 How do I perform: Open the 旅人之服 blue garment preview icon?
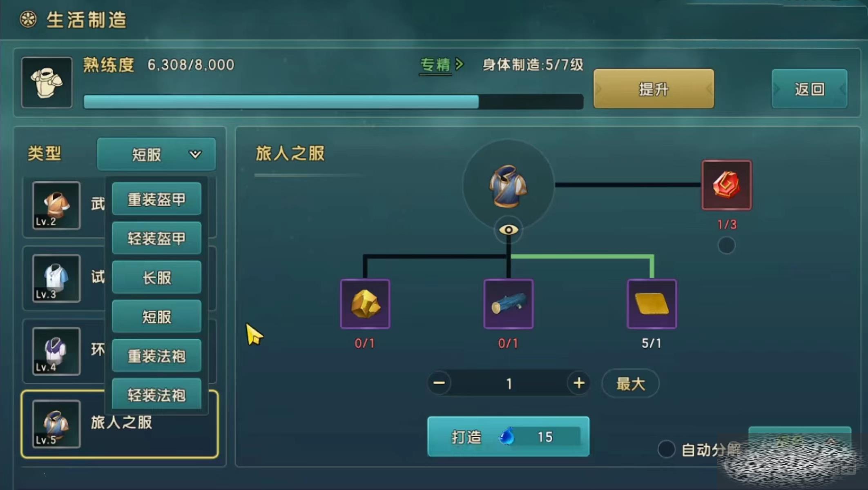tap(508, 186)
